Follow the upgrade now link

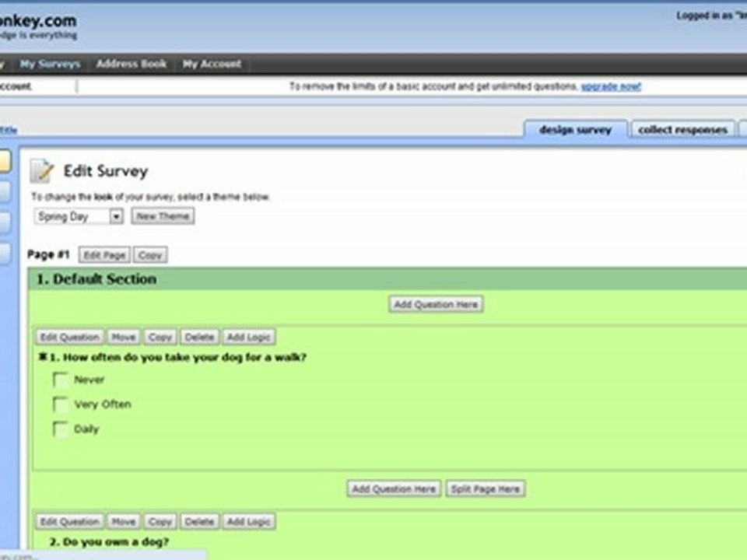(x=612, y=86)
